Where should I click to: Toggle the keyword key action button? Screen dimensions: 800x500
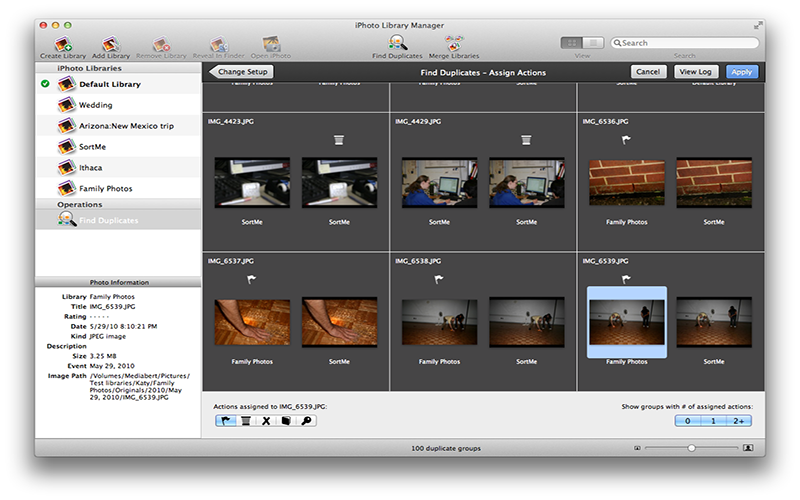pos(306,421)
